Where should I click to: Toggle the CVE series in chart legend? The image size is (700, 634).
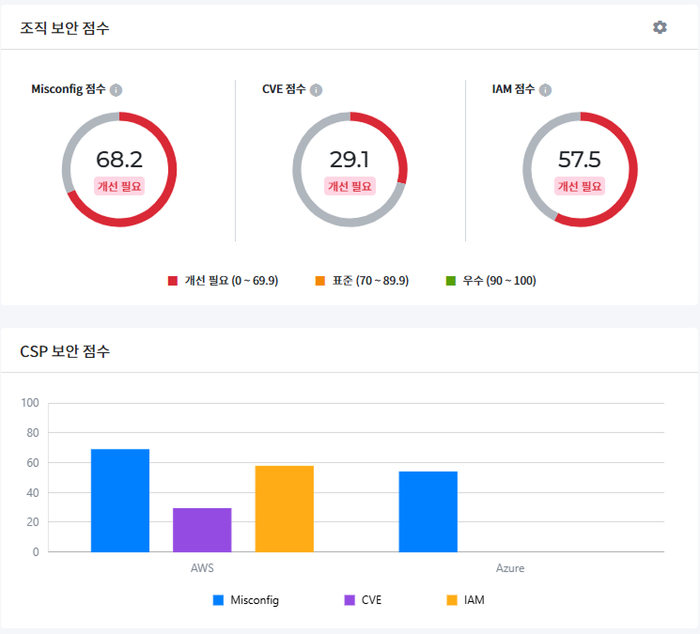(362, 600)
